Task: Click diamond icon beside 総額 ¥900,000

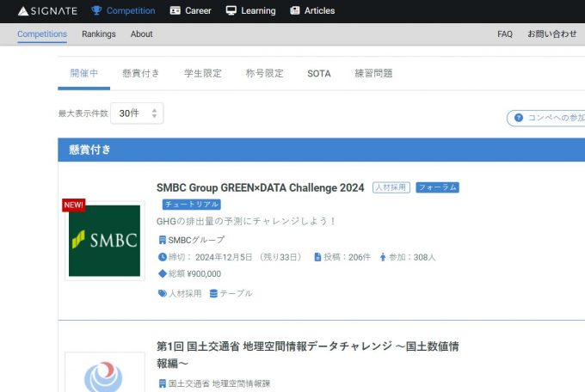Action: point(163,273)
